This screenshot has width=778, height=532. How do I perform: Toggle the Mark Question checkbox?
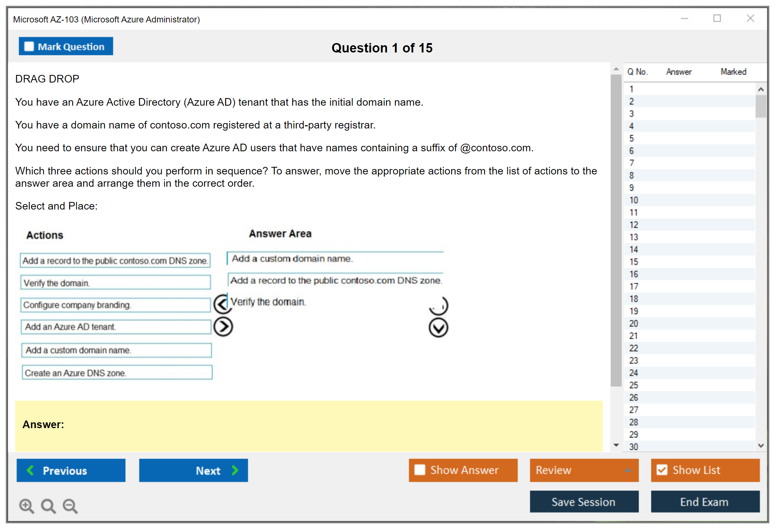tap(29, 47)
